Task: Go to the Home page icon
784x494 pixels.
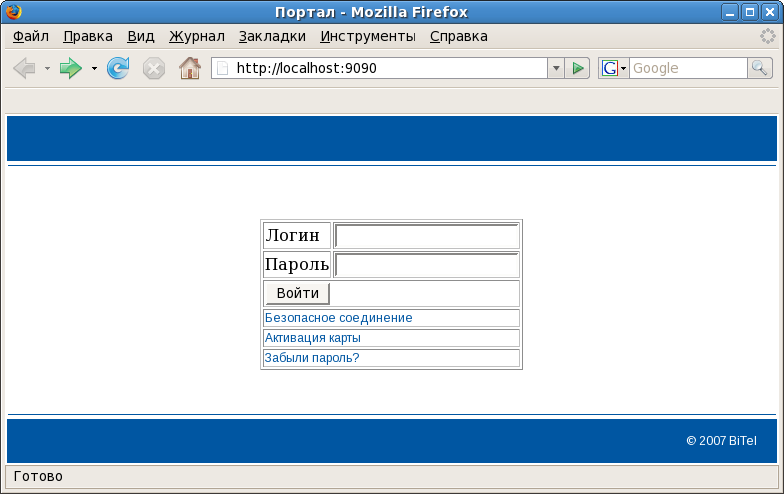Action: [x=189, y=68]
